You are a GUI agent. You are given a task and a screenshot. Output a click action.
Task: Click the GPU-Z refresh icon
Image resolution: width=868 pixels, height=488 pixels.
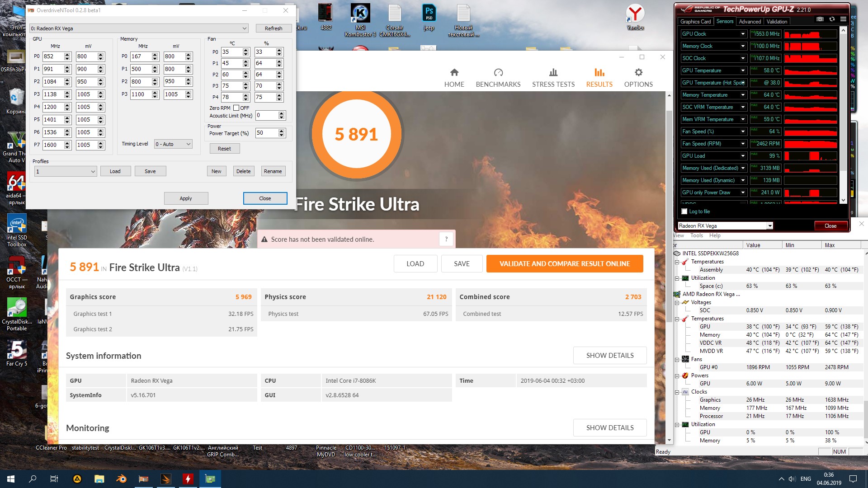832,19
